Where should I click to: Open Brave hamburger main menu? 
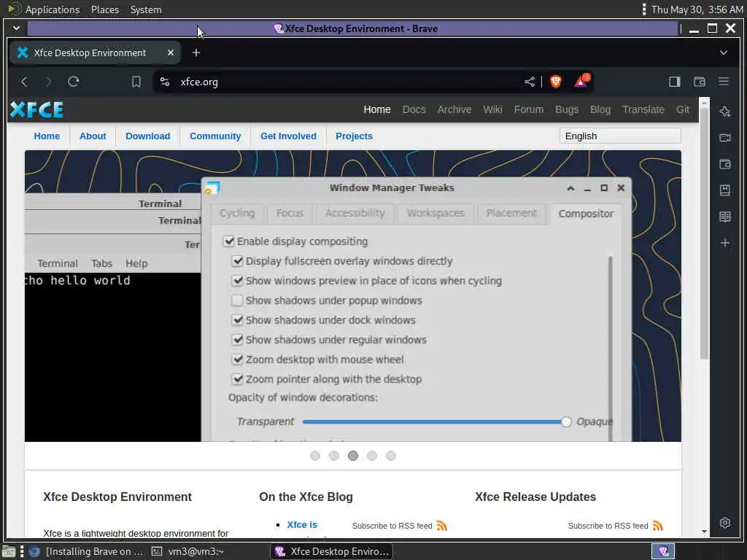click(724, 82)
